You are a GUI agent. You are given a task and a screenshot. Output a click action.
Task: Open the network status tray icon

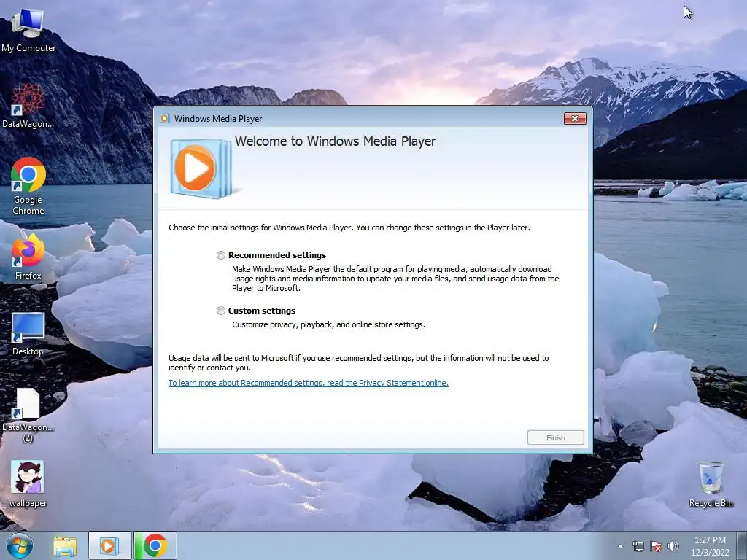point(638,546)
